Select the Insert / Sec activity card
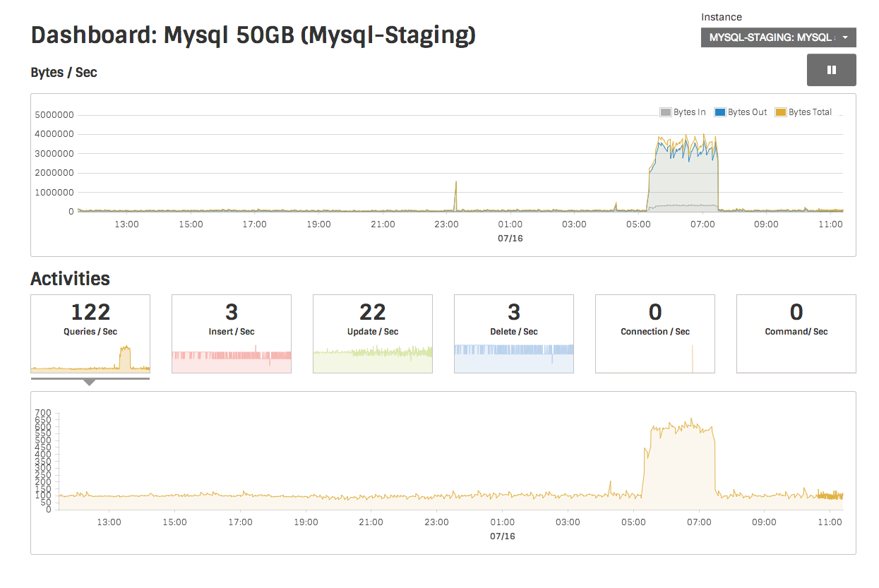879x588 pixels. tap(232, 334)
